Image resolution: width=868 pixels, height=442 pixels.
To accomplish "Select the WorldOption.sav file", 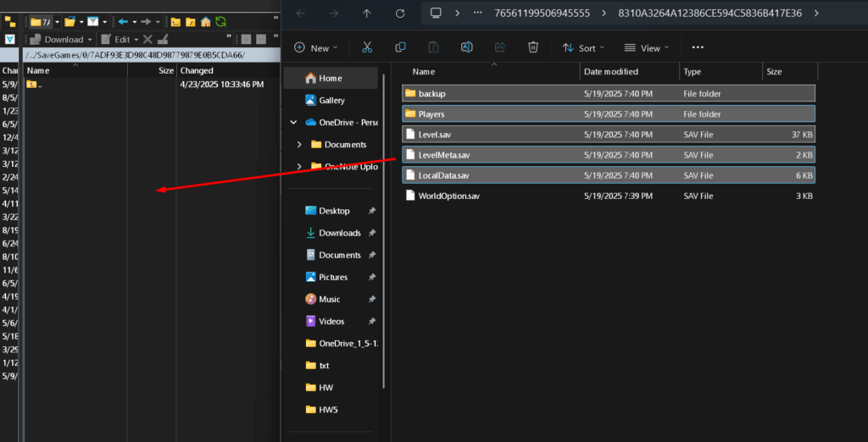I will (x=448, y=196).
